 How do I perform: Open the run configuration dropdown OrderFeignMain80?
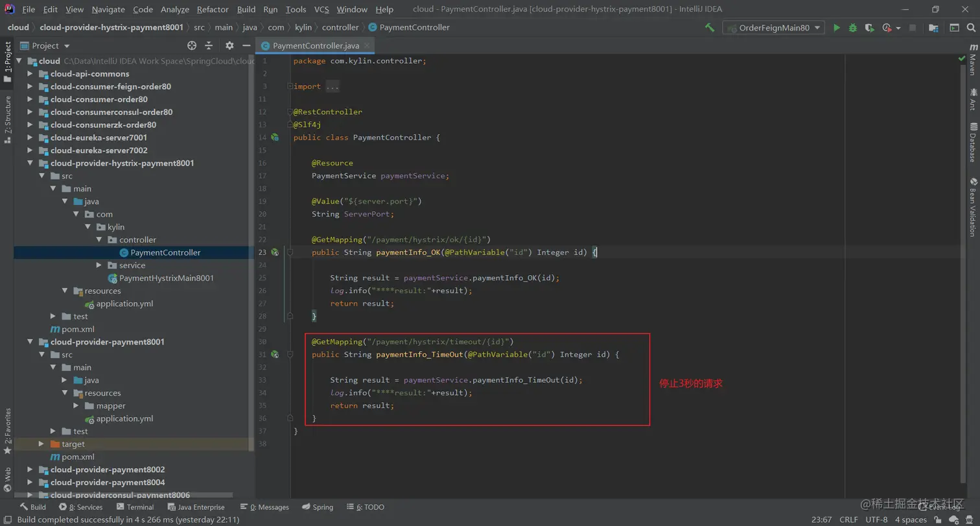774,28
